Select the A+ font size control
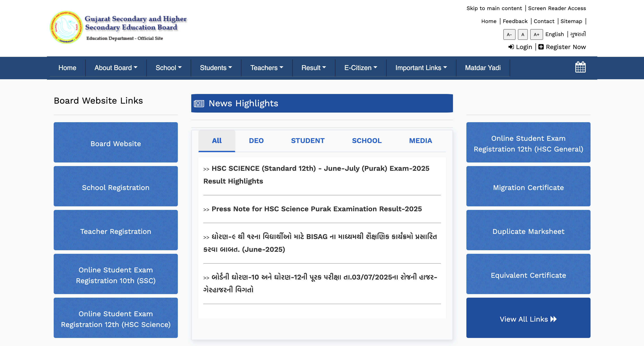Screen dimensions: 644x346 pyautogui.click(x=536, y=34)
